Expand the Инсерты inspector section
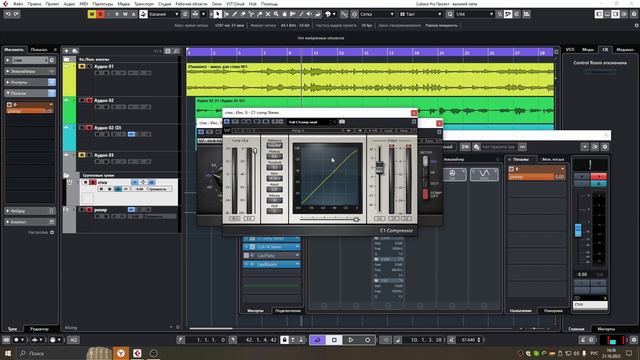This screenshot has width=640, height=360. pyautogui.click(x=29, y=82)
